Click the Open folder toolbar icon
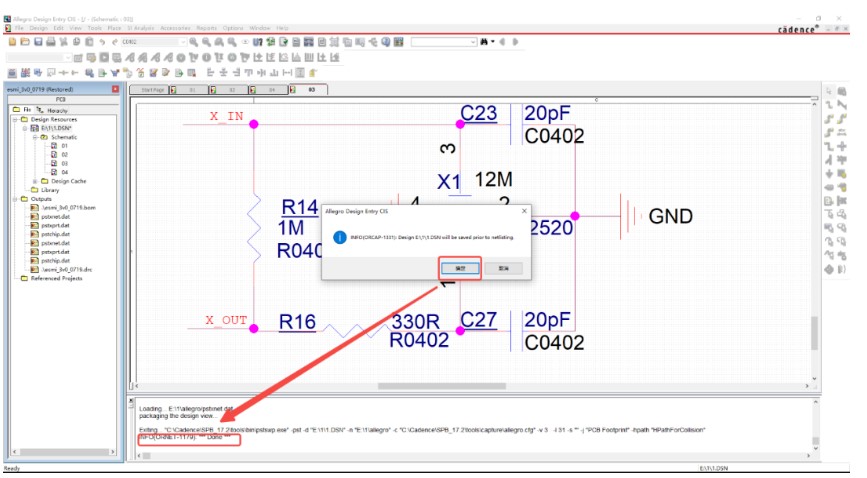The height and width of the screenshot is (478, 867). tap(25, 42)
